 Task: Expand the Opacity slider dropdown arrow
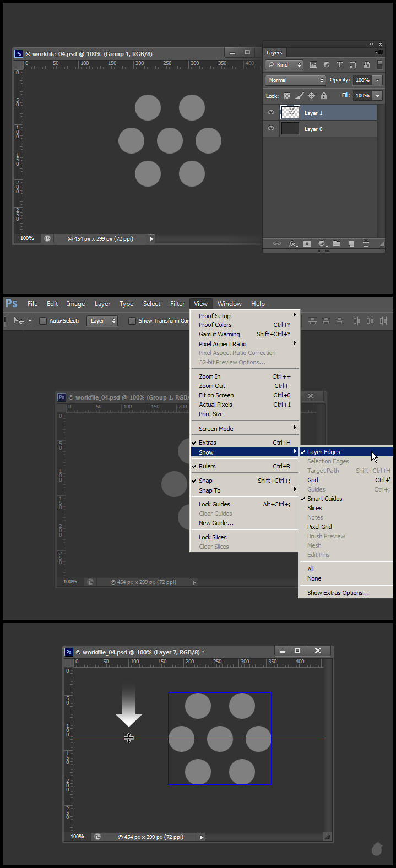click(x=377, y=80)
